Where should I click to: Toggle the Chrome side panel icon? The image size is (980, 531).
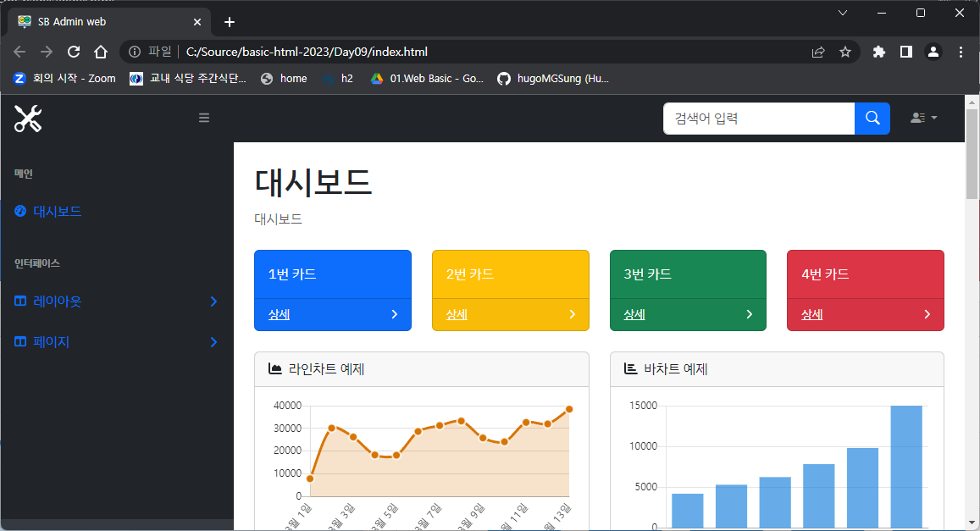click(905, 52)
